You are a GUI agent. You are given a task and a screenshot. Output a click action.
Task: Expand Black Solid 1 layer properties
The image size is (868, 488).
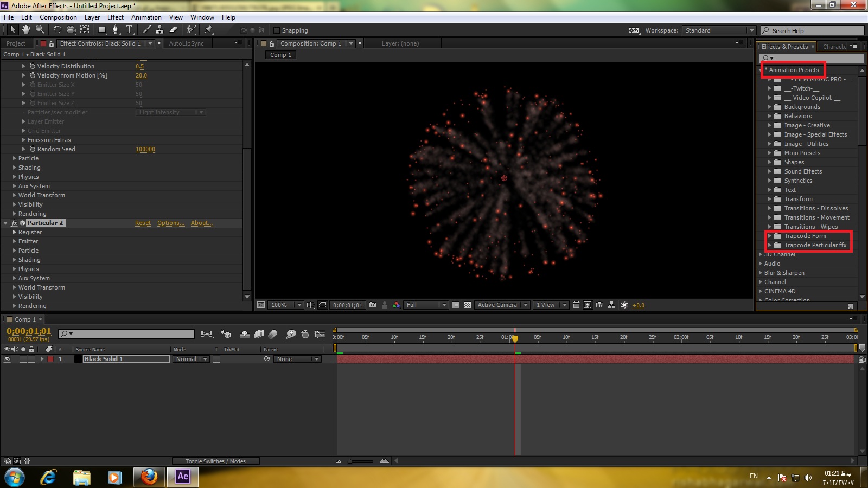point(42,359)
